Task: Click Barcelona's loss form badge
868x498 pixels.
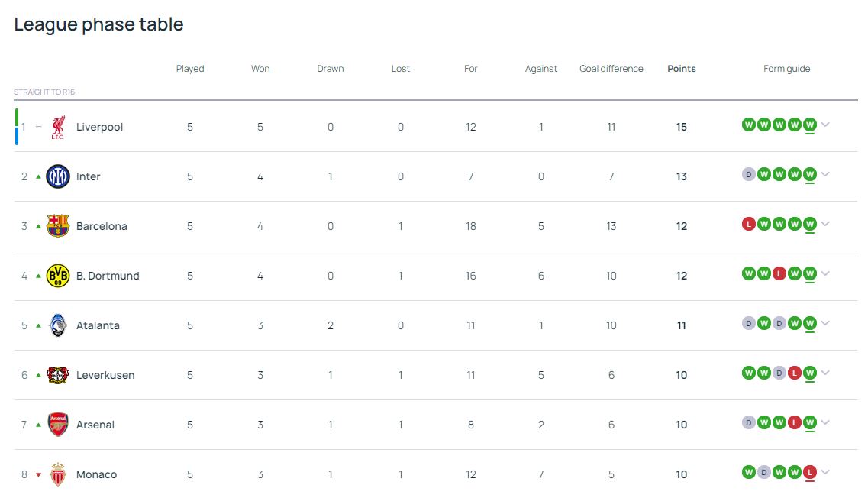Action: click(748, 224)
